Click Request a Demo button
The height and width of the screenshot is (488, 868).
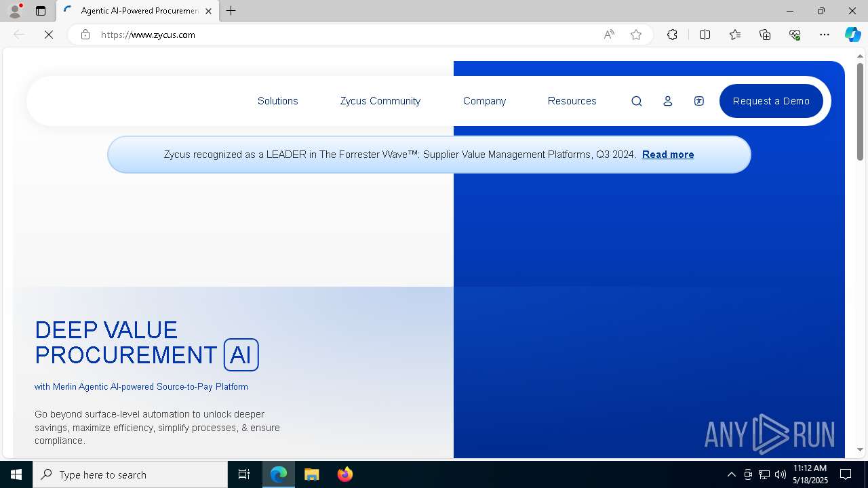coord(771,101)
